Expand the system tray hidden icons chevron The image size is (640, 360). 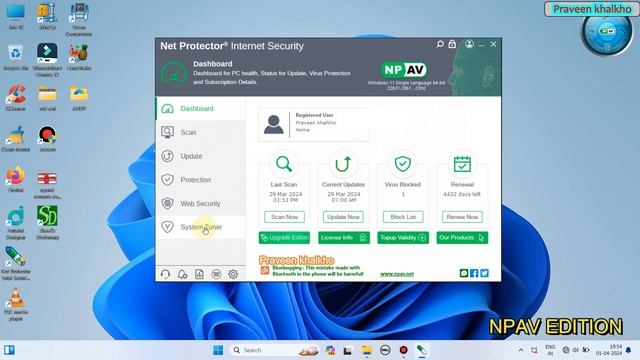(521, 350)
